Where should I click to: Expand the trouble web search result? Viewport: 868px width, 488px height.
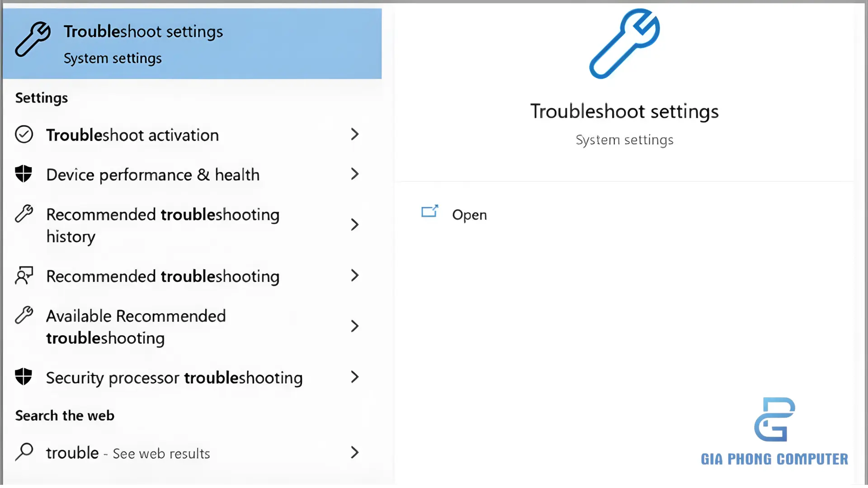[x=355, y=452]
